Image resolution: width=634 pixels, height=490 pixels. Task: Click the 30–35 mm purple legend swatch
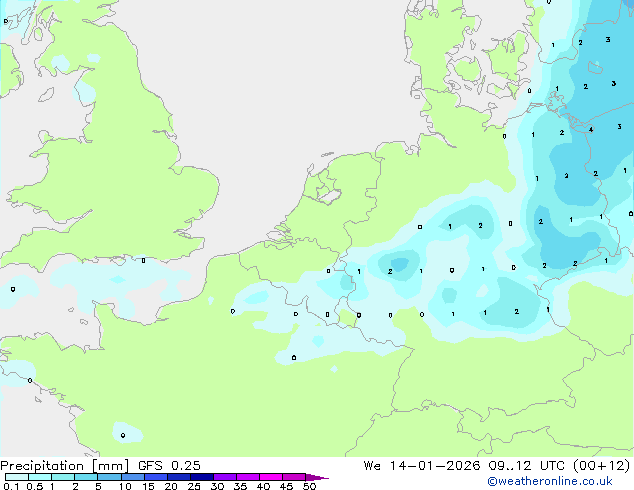224,477
